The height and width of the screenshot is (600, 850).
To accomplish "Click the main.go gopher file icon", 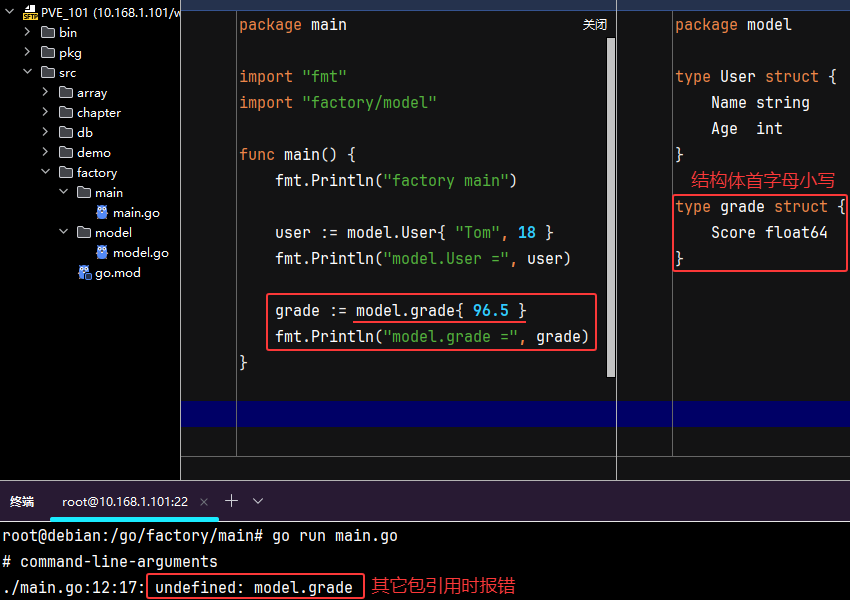I will click(102, 213).
